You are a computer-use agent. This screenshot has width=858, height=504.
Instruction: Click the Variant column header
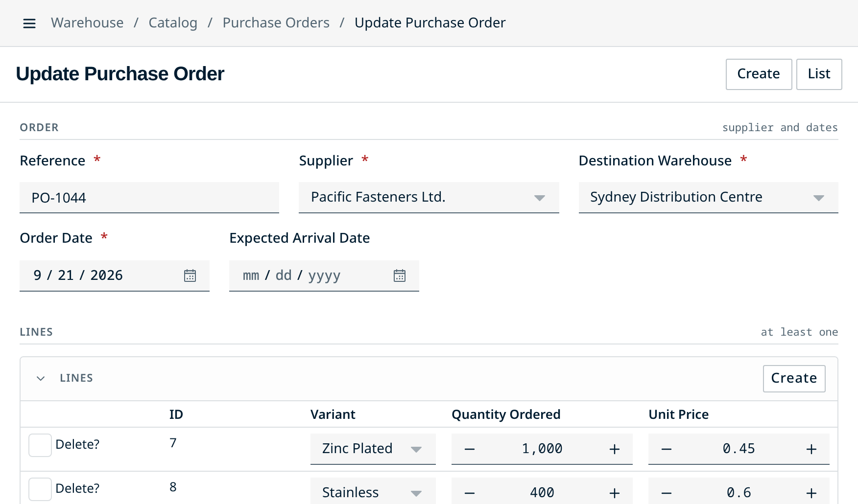click(333, 414)
